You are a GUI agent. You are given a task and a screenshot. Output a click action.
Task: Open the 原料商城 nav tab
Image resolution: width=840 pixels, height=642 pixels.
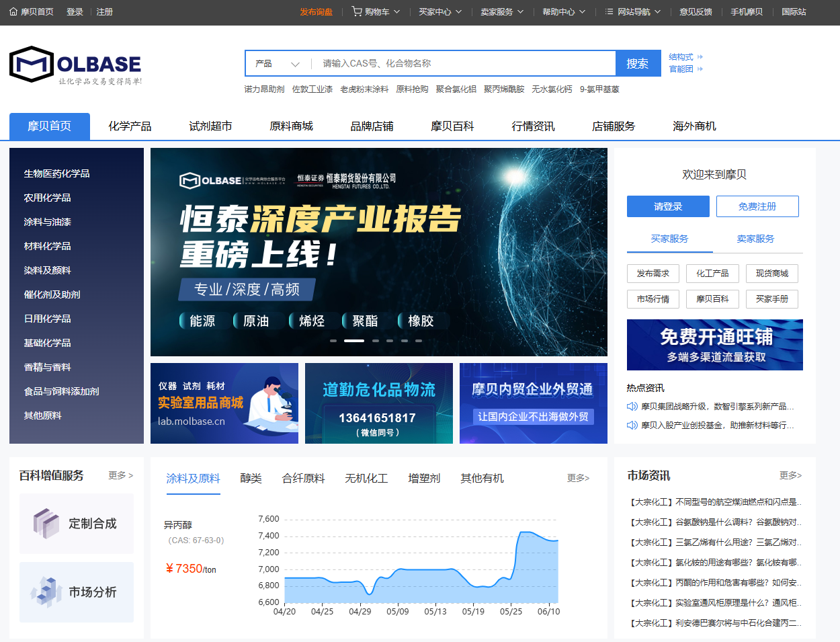tap(291, 126)
